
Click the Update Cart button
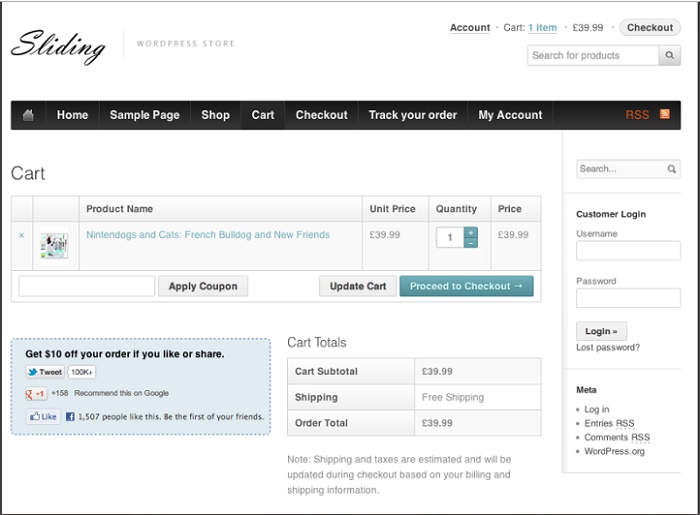[x=357, y=286]
